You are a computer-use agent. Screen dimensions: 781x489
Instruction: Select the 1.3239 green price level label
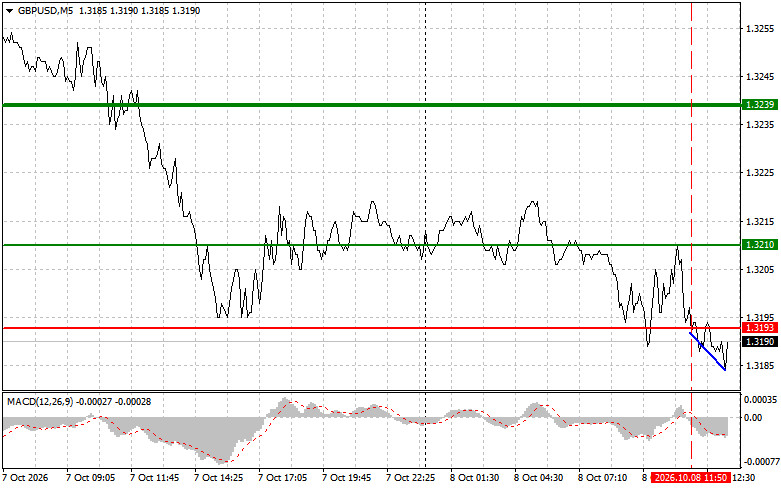[x=759, y=105]
